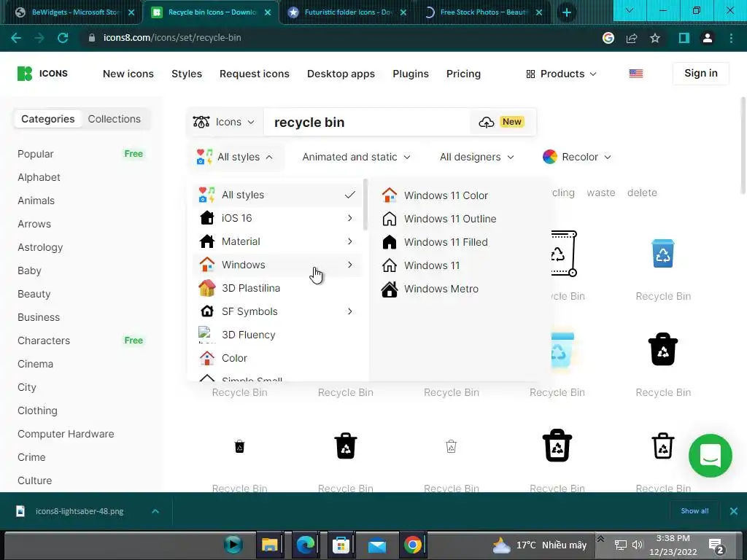The height and width of the screenshot is (560, 747).
Task: Choose SF Symbols style
Action: 278,311
